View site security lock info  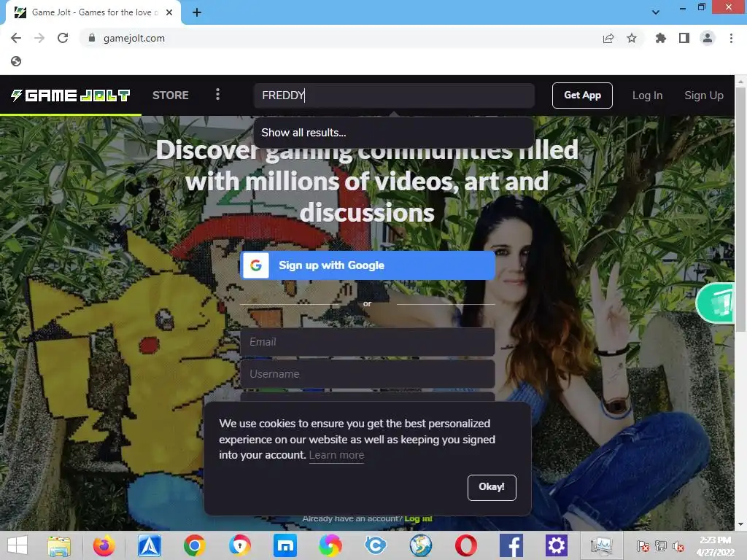(x=92, y=38)
